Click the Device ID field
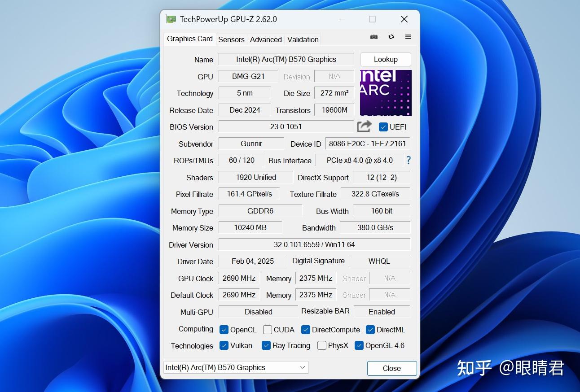The height and width of the screenshot is (392, 580). coord(367,144)
